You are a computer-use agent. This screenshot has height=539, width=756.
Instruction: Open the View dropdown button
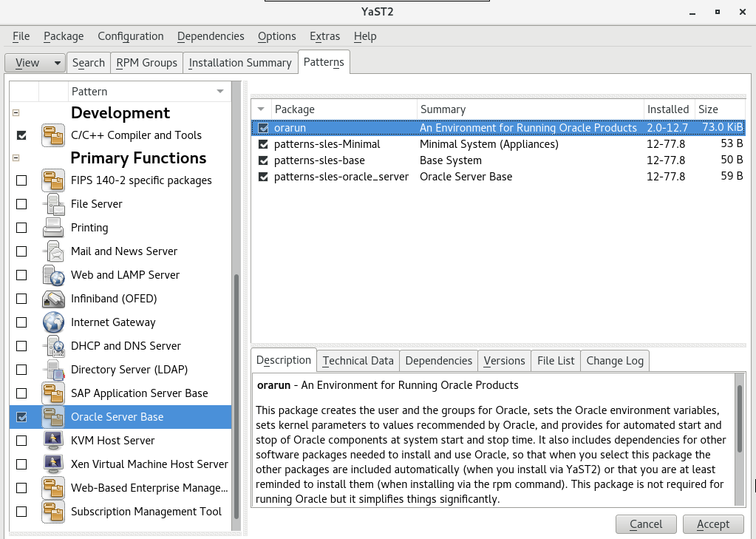(x=35, y=63)
